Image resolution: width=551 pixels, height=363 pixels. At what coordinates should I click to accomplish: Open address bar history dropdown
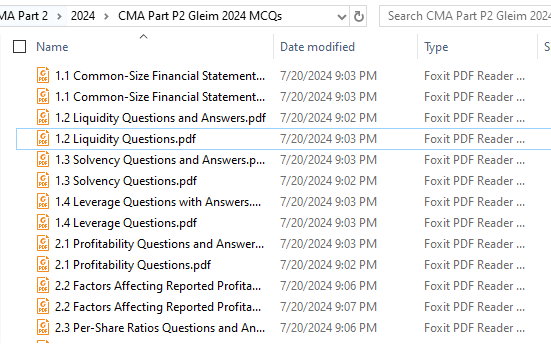coord(341,17)
